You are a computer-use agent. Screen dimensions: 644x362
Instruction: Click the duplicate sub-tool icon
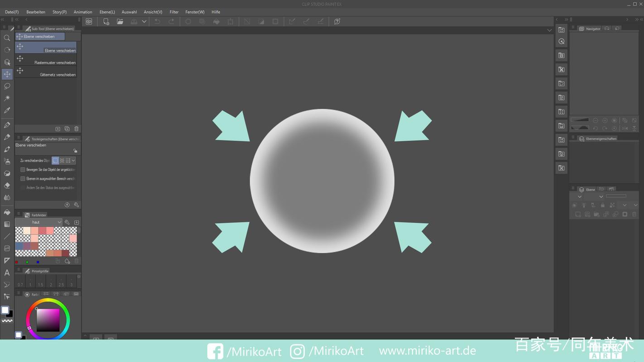coord(67,129)
